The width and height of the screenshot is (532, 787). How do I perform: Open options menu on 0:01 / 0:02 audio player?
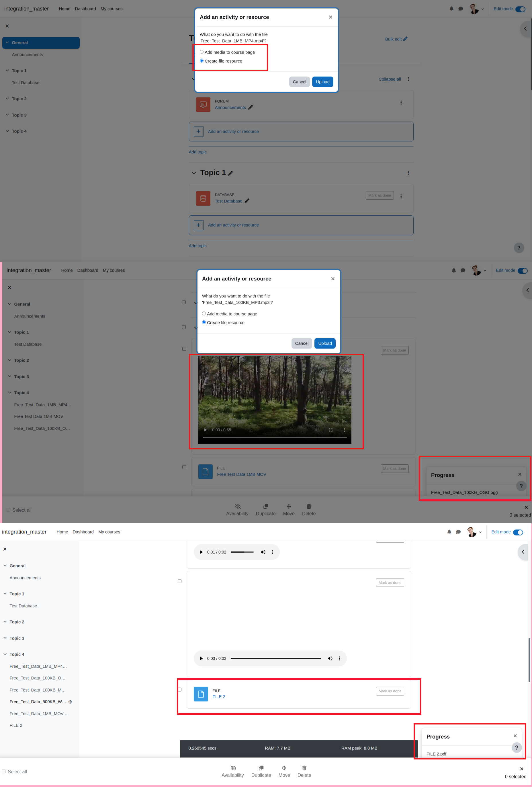point(272,552)
